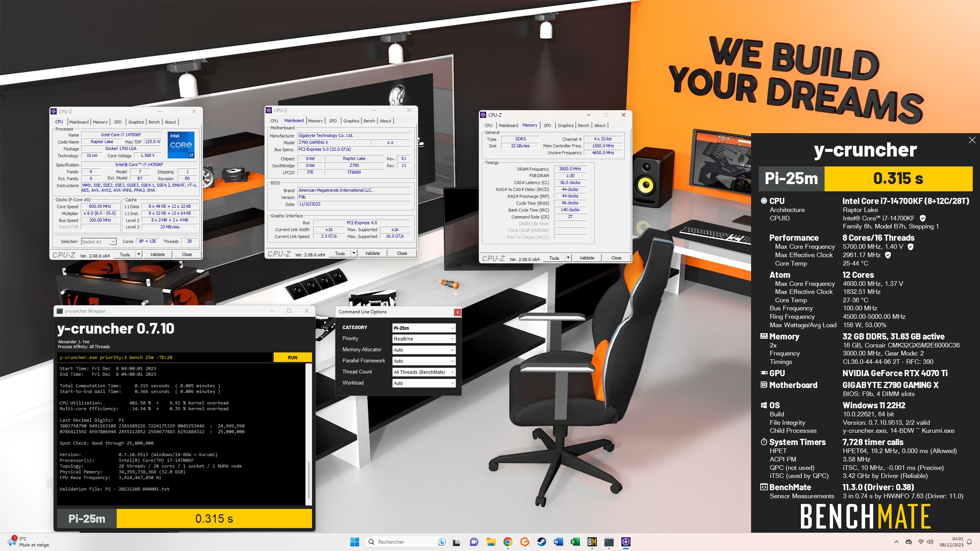Image resolution: width=980 pixels, height=551 pixels.
Task: Open the volume speaker tray icon
Action: click(x=930, y=542)
